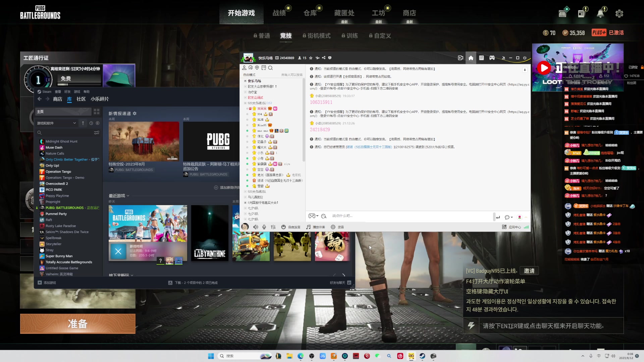This screenshot has height=362, width=644.
Task: Click Steam 添加游戏 button
Action: (47, 283)
